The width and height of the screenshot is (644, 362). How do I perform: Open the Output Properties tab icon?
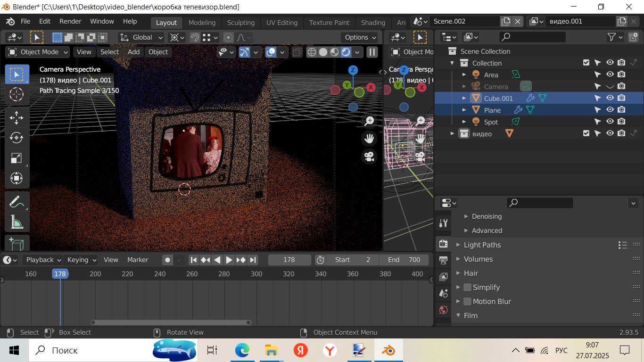(443, 260)
